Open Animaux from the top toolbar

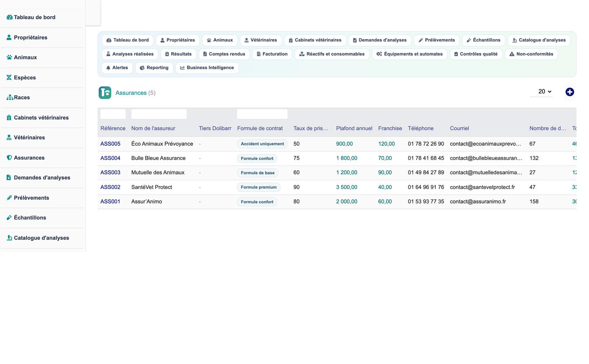(220, 40)
